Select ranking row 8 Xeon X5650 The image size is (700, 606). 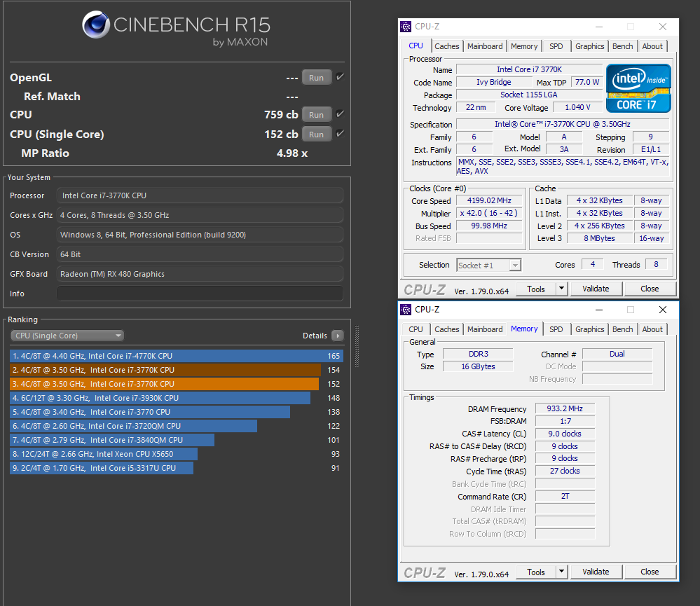pos(177,454)
